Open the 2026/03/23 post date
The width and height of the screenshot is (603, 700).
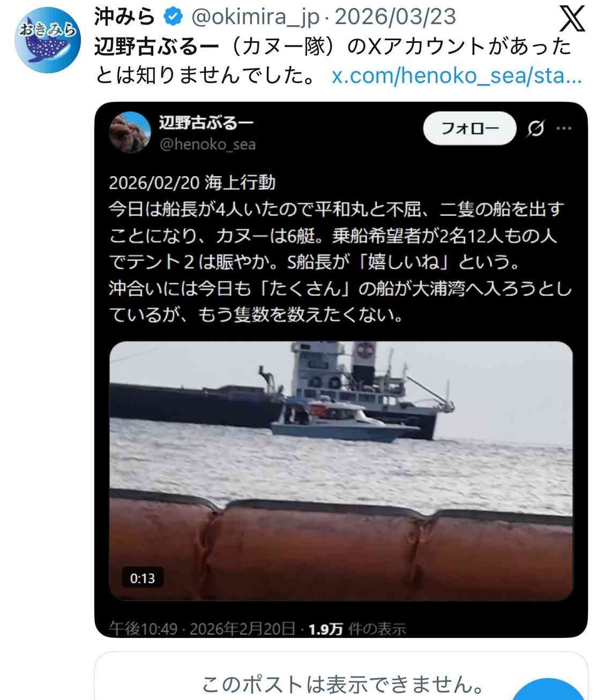395,18
